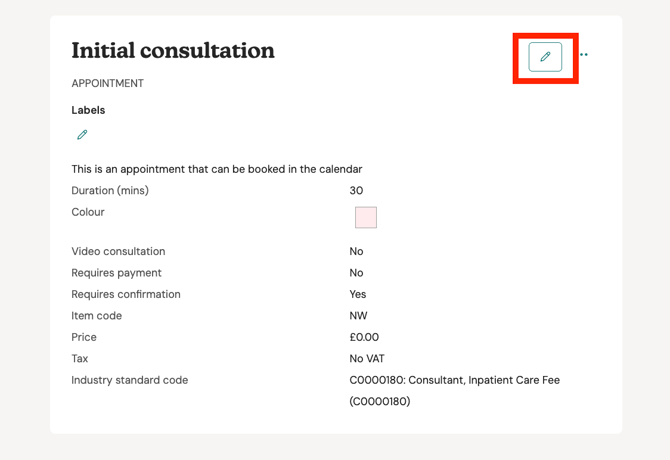
Task: Open the three-dot more options menu
Action: 584,55
